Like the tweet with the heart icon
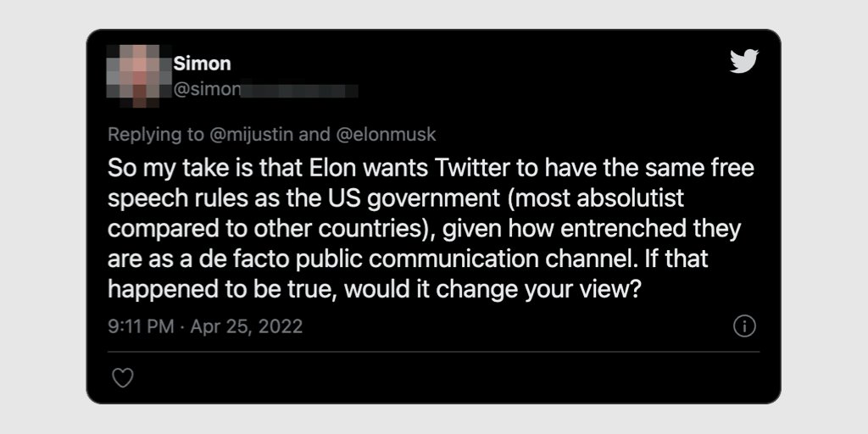 pos(123,378)
